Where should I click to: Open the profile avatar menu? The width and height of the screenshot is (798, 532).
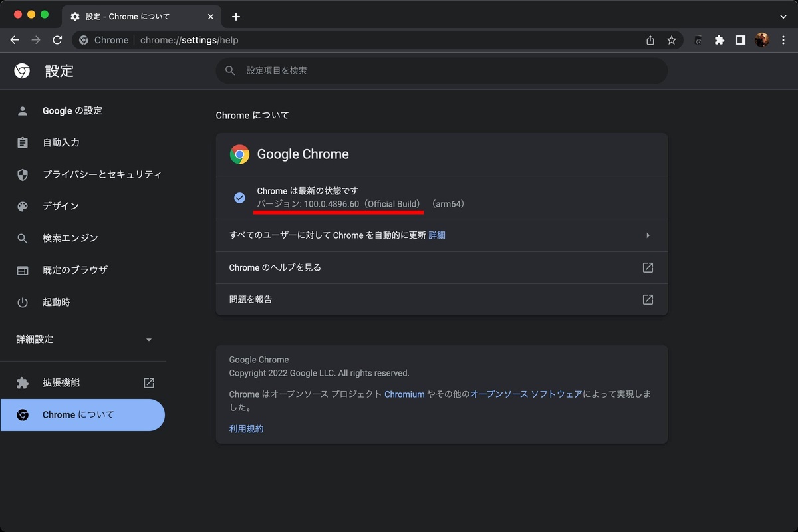coord(762,40)
